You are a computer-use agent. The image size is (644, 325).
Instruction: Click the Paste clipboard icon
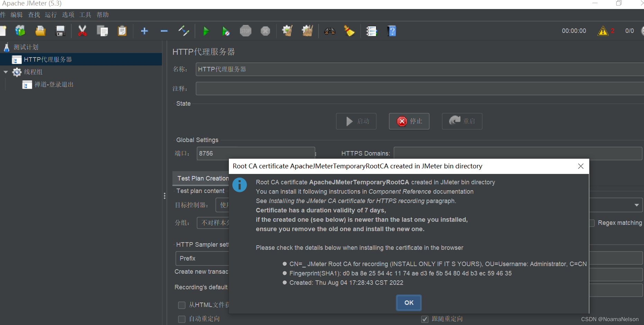(x=122, y=31)
